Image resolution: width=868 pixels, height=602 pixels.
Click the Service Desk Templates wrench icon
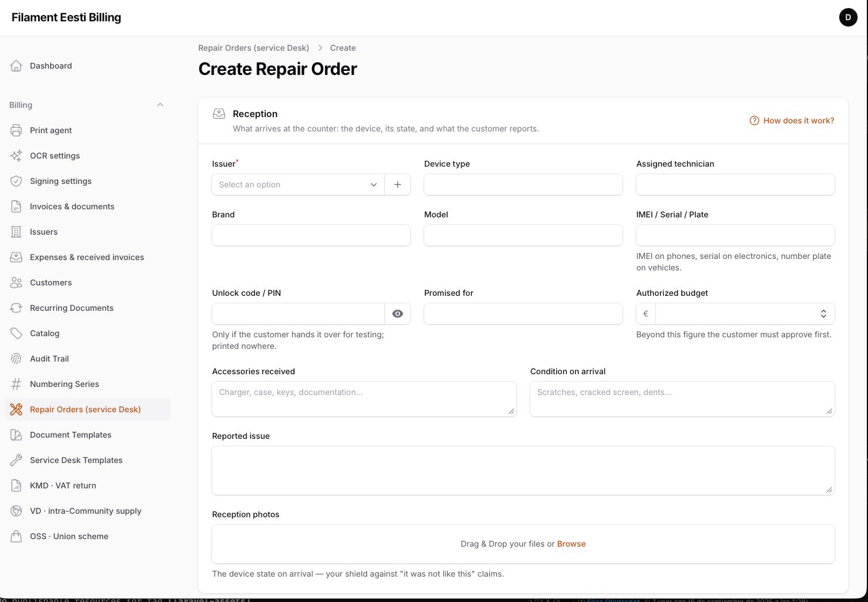pos(16,460)
